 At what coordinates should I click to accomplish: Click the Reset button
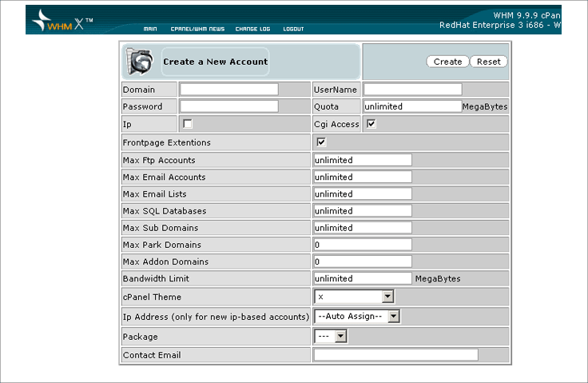point(489,62)
